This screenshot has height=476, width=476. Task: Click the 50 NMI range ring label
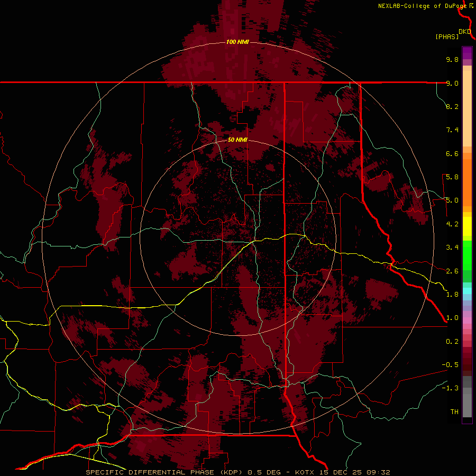pyautogui.click(x=237, y=140)
